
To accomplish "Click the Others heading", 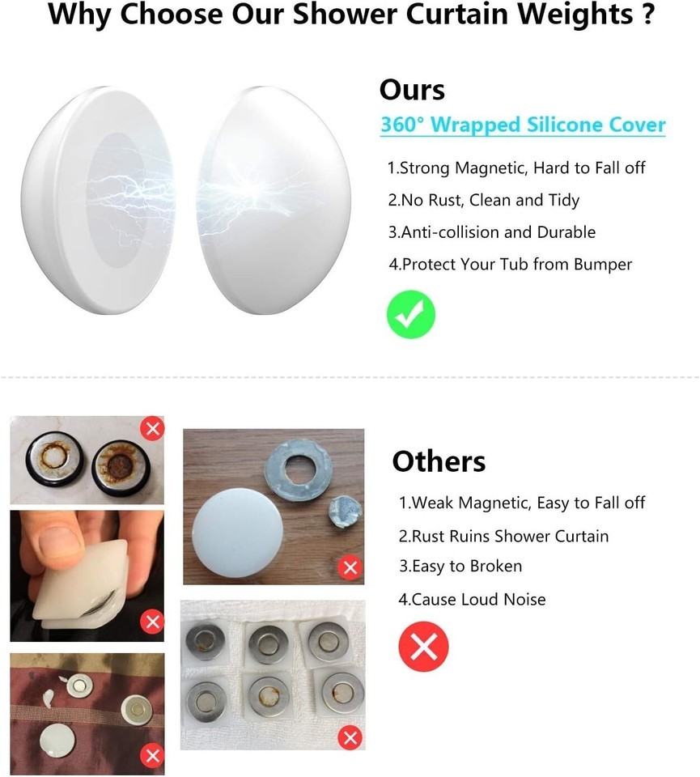I will [x=439, y=461].
